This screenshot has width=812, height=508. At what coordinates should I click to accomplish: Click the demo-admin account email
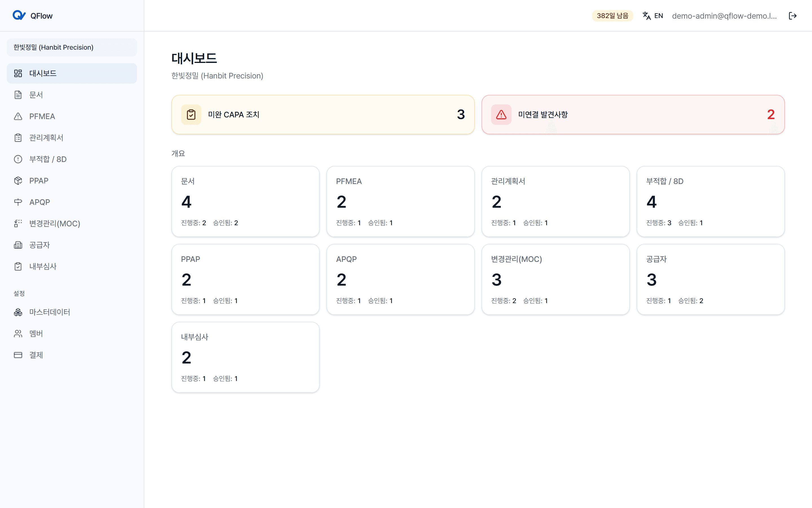click(x=724, y=16)
